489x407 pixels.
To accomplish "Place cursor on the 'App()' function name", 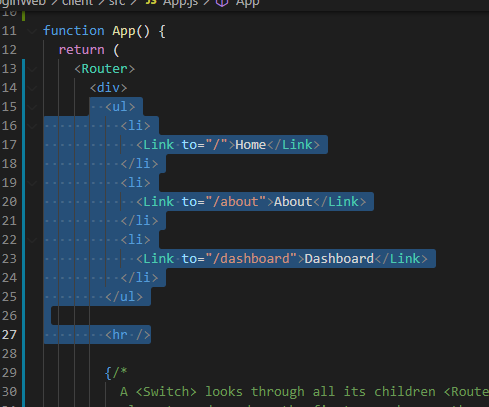I will pyautogui.click(x=131, y=31).
